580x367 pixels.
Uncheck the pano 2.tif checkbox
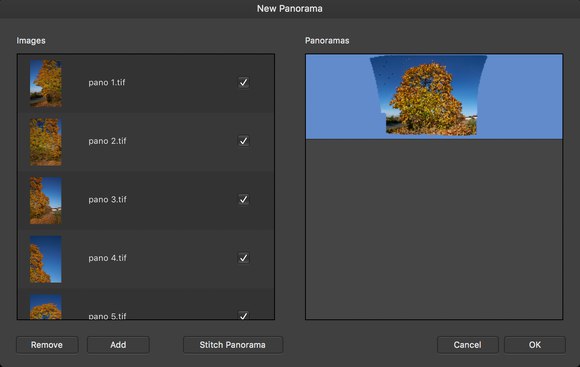243,141
